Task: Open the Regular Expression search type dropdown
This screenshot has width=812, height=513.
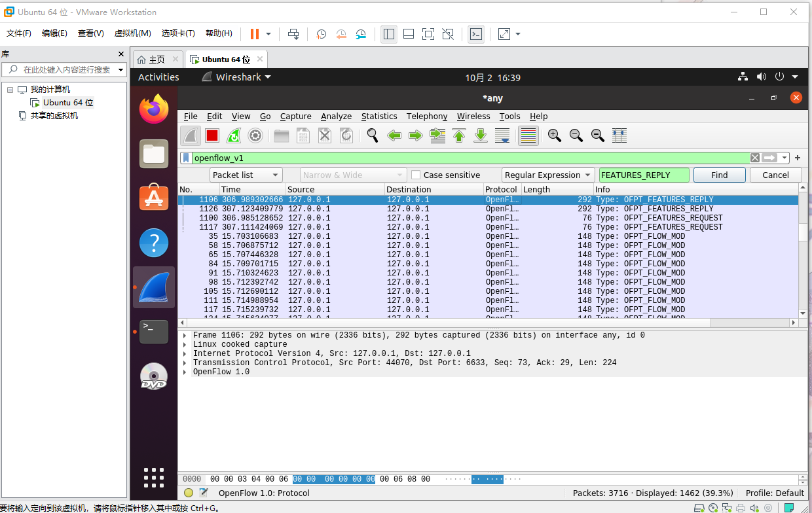Action: (548, 175)
